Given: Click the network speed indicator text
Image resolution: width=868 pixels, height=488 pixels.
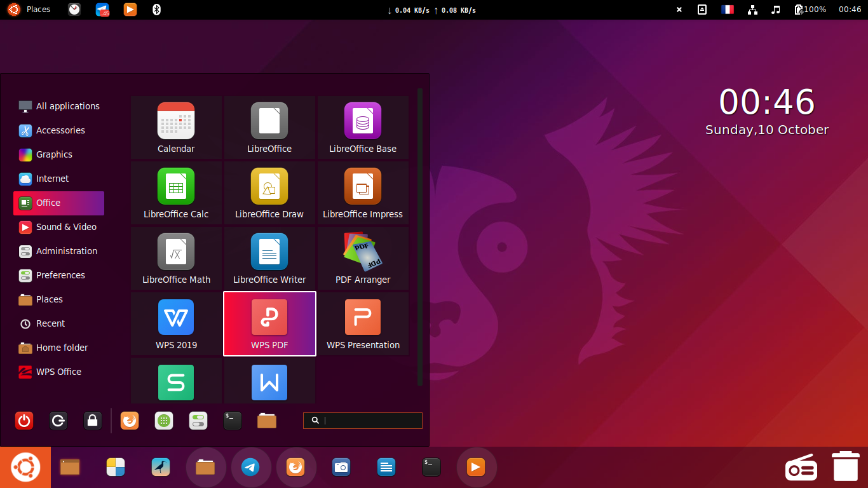Looking at the screenshot, I should 431,10.
